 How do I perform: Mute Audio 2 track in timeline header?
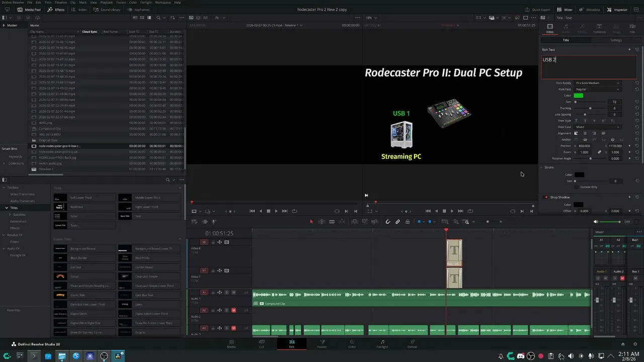(233, 310)
